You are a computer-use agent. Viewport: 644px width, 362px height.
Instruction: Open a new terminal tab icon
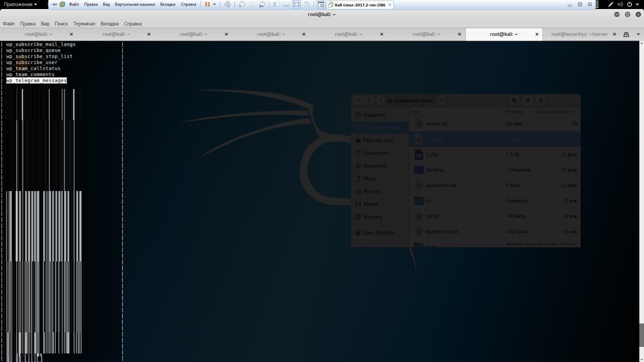click(x=626, y=34)
